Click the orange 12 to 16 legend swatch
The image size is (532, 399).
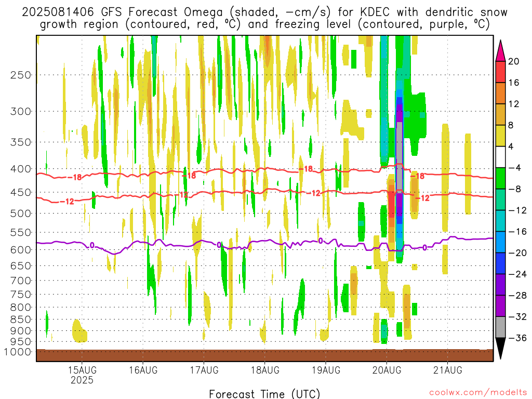(500, 94)
